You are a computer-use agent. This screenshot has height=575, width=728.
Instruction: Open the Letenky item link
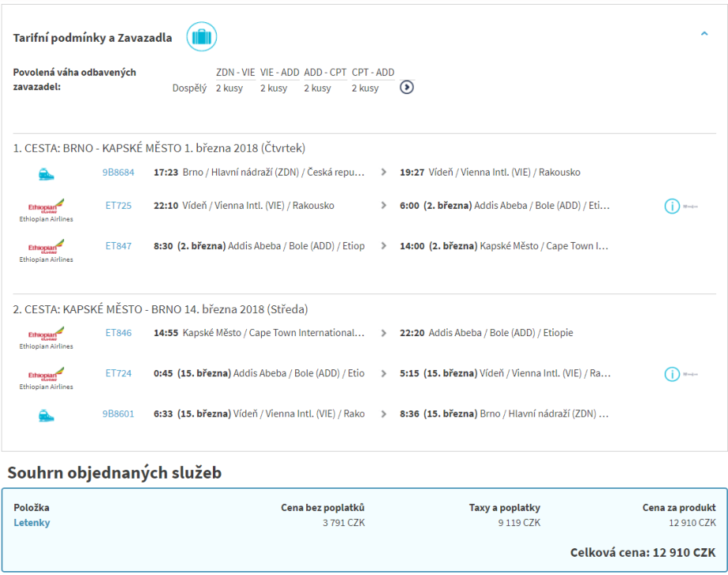point(32,523)
